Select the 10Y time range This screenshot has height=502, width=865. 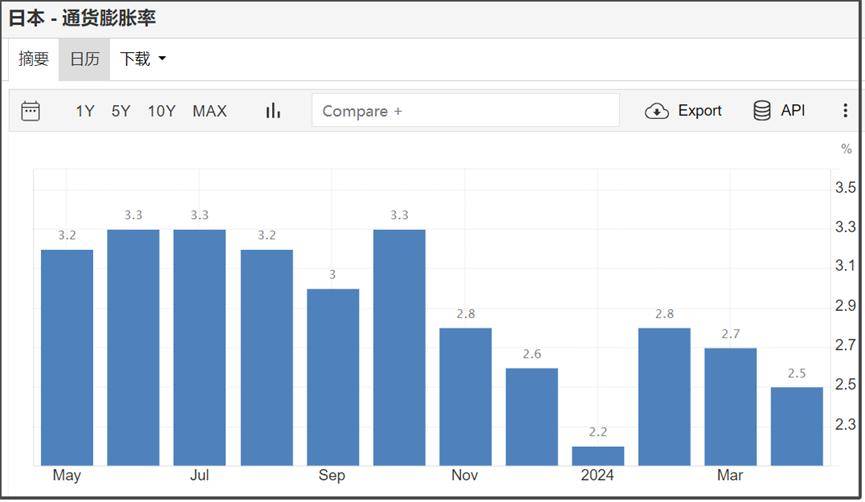tap(162, 111)
